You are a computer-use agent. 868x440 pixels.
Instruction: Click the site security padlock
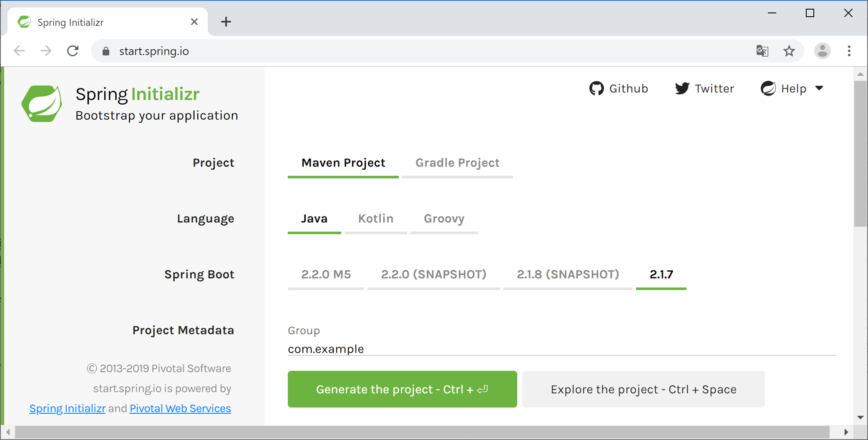pyautogui.click(x=106, y=50)
